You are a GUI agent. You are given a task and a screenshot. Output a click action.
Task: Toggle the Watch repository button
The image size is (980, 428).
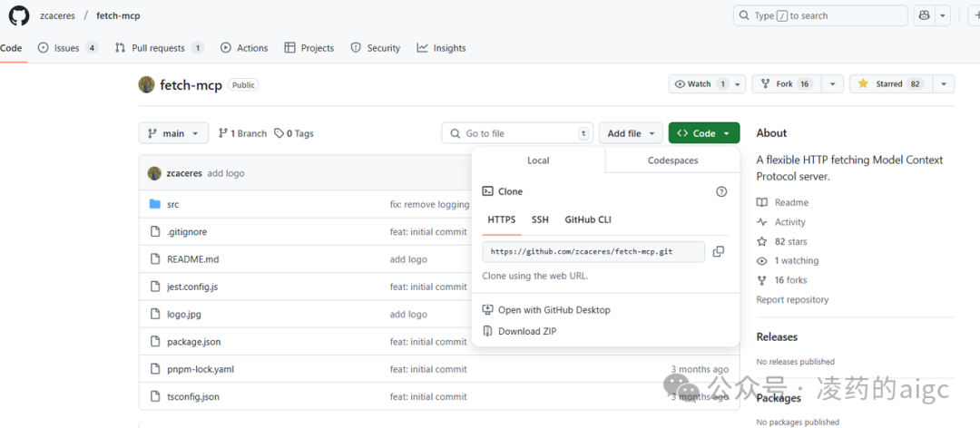tap(699, 84)
